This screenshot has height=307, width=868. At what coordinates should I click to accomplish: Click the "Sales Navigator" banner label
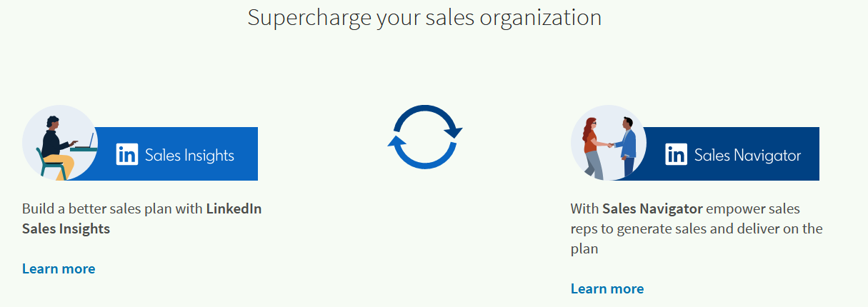tap(747, 155)
